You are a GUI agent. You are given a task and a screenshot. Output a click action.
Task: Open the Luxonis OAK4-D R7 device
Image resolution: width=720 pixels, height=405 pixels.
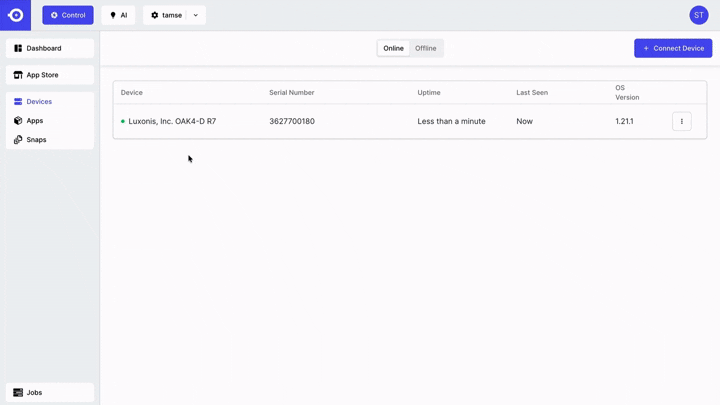172,121
